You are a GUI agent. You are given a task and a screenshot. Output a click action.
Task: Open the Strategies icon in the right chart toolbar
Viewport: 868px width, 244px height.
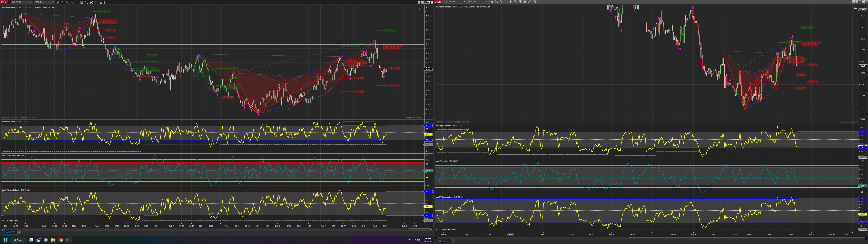534,2
